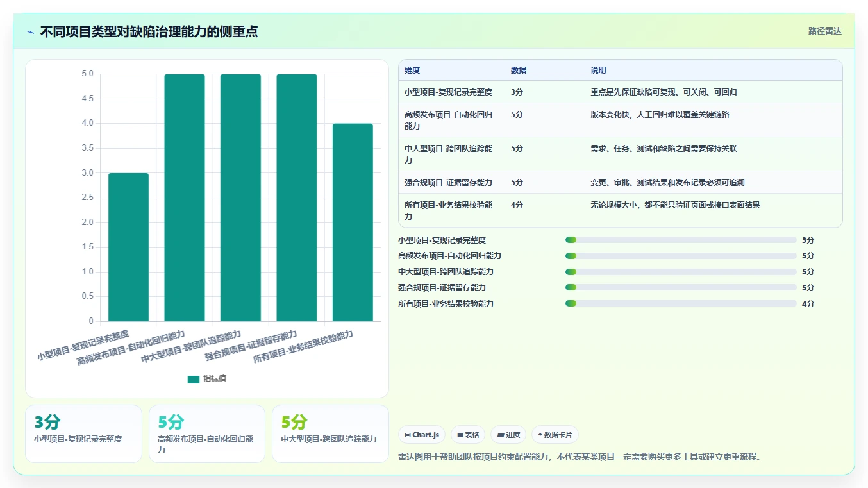This screenshot has width=868, height=488.
Task: Click the progress list label 所有项目-业务结果校验能力
Action: tap(446, 303)
